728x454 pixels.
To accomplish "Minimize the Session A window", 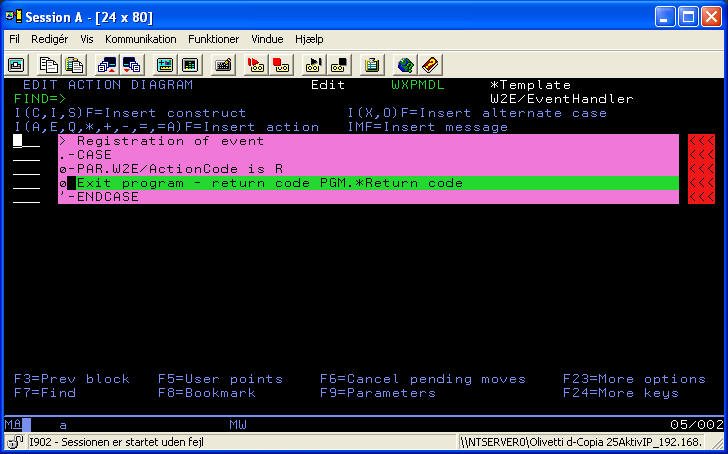I will tap(665, 17).
